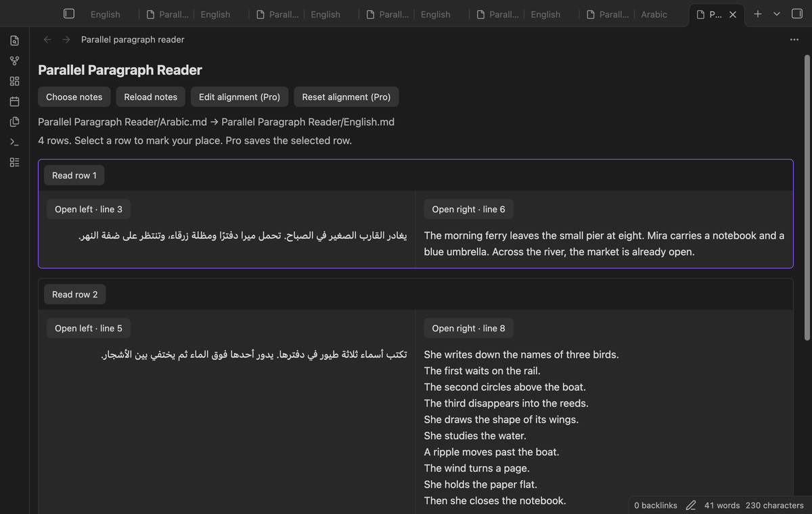Click 'The first waits on the rail.'

(x=482, y=371)
